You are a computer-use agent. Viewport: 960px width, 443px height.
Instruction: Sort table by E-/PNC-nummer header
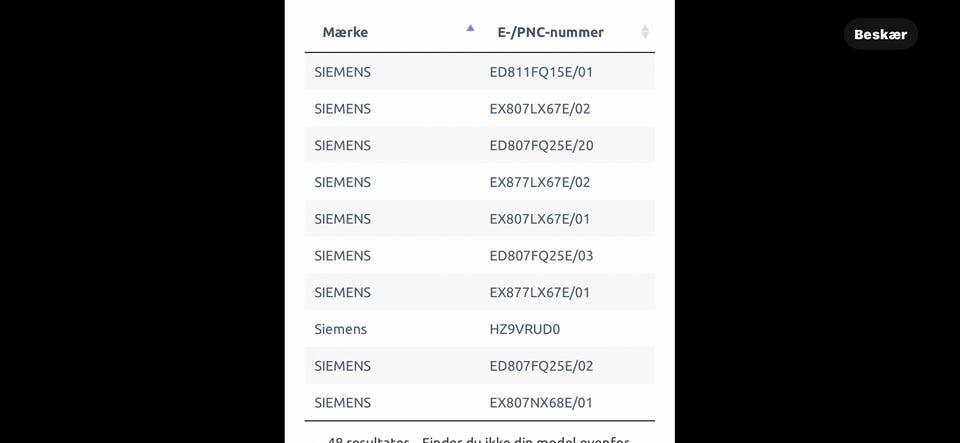pyautogui.click(x=550, y=32)
